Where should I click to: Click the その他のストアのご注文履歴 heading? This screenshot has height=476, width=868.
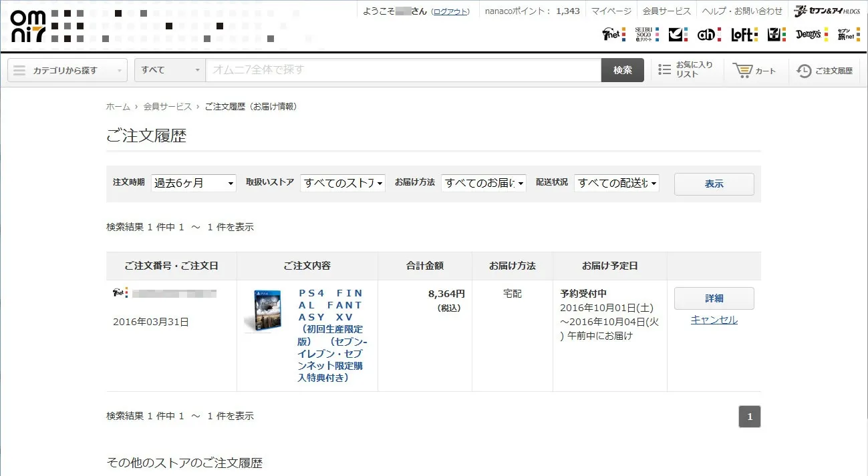tap(185, 463)
